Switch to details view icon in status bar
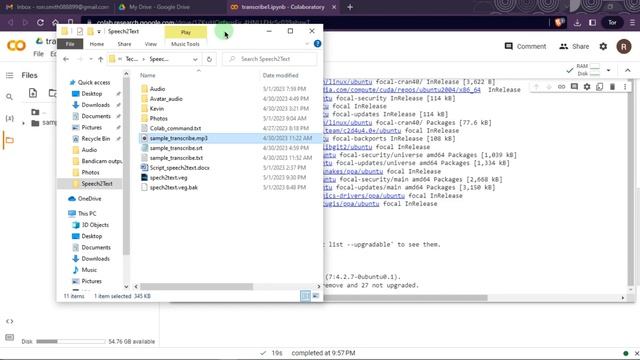640x360 pixels. [x=305, y=296]
